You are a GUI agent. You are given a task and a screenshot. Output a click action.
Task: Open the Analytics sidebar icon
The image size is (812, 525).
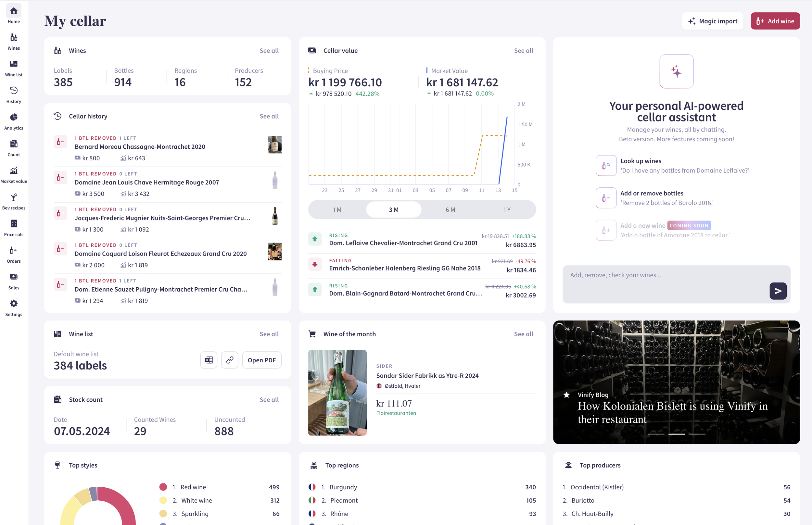pyautogui.click(x=14, y=118)
